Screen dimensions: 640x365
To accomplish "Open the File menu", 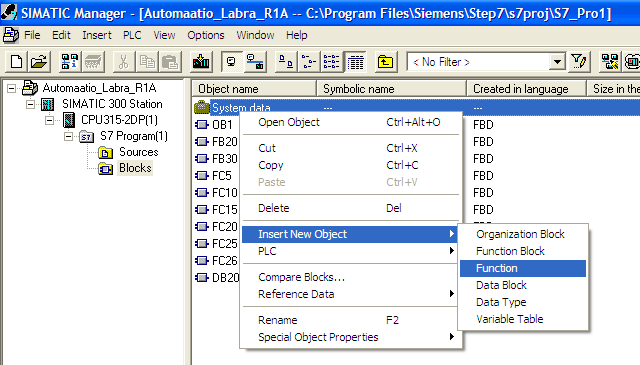I will 32,36.
